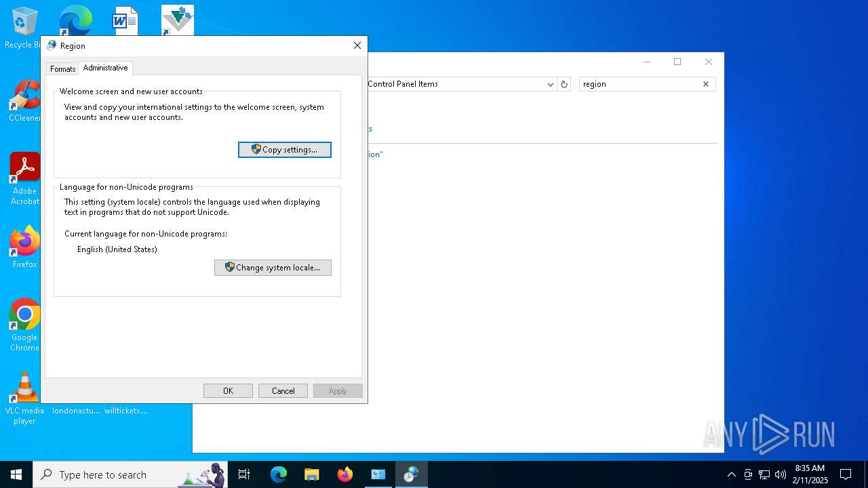
Task: Maximize the Control Panel window
Action: 677,62
